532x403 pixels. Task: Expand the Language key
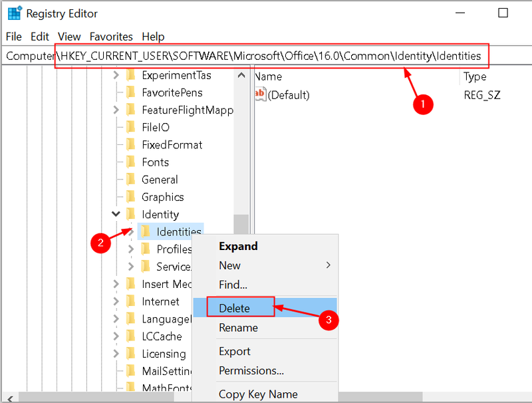click(x=116, y=319)
